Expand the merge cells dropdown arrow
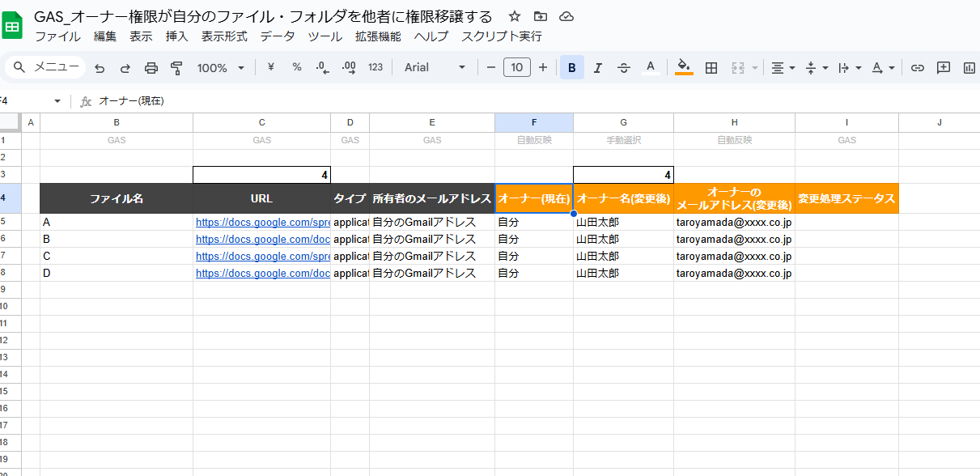Image resolution: width=980 pixels, height=476 pixels. 755,68
